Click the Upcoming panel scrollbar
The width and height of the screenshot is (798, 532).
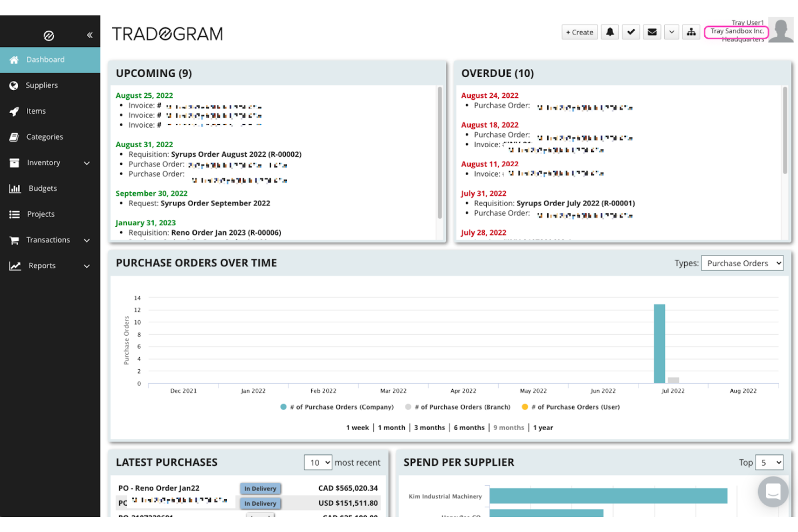click(440, 152)
